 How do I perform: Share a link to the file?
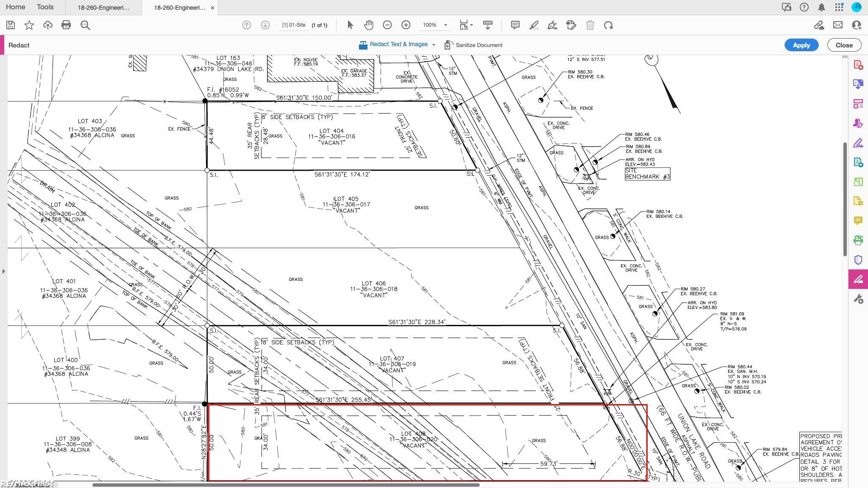[x=819, y=25]
